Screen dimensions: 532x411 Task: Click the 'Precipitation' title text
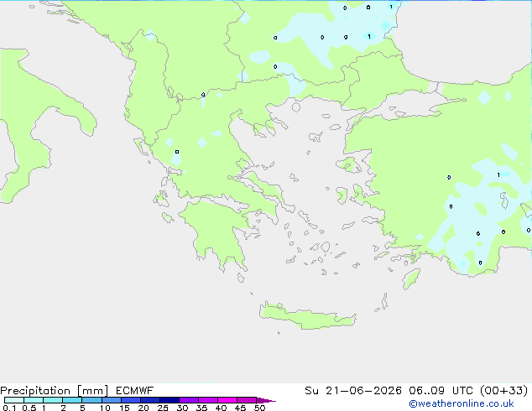[35, 391]
